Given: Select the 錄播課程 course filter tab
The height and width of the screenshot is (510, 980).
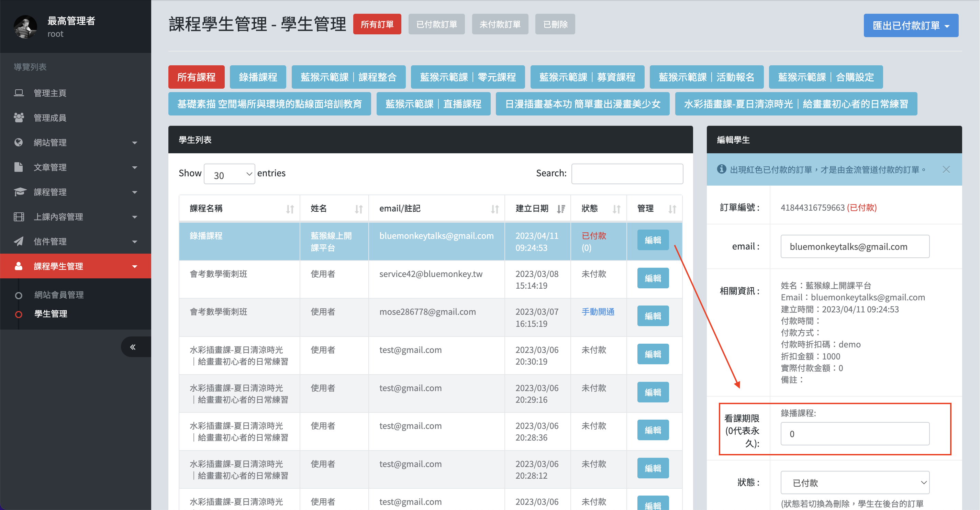Looking at the screenshot, I should pos(258,77).
